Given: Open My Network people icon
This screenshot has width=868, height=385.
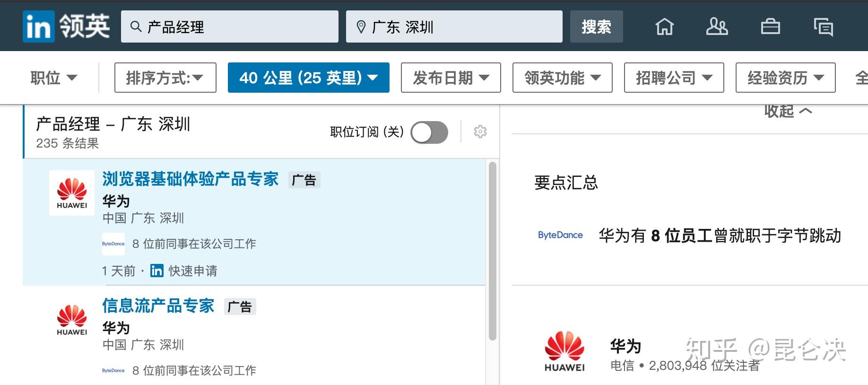Looking at the screenshot, I should (x=717, y=26).
